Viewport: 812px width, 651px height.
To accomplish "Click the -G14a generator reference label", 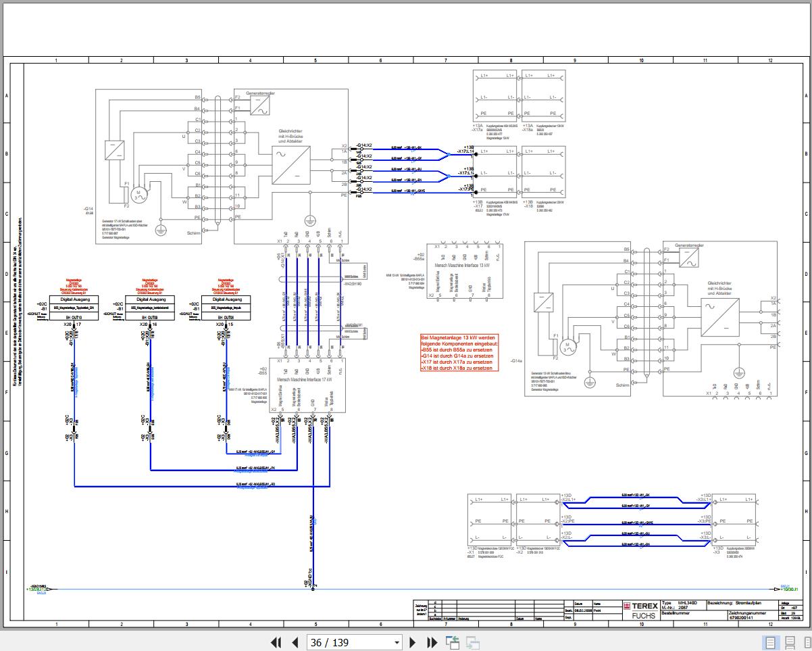I will tap(516, 362).
